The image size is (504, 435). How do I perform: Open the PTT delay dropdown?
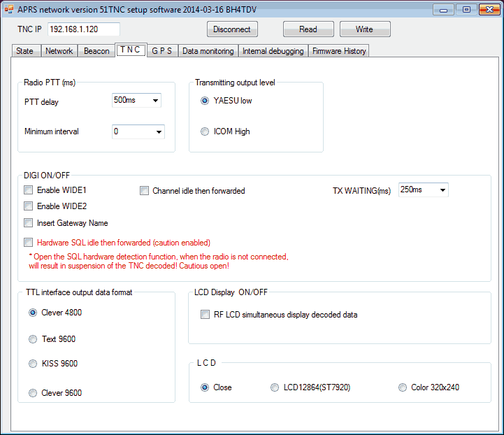[136, 101]
